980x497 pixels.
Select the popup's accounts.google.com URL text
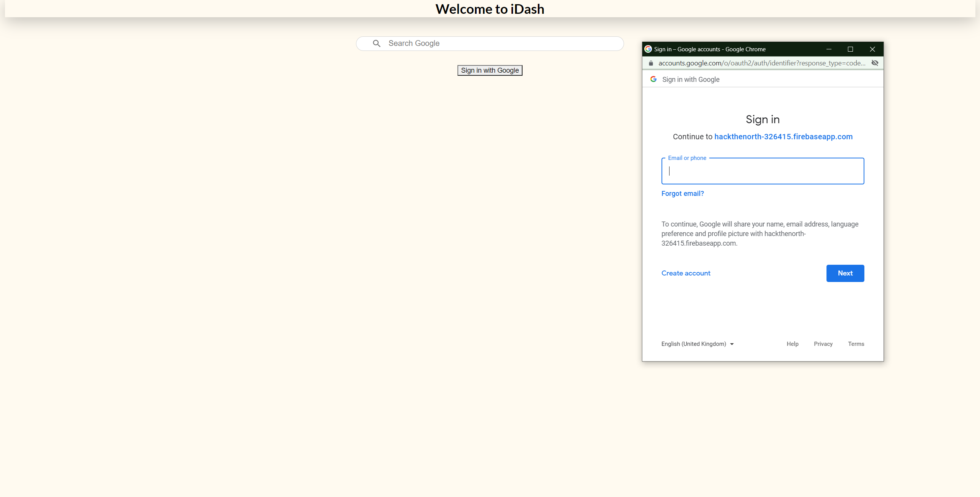point(762,63)
